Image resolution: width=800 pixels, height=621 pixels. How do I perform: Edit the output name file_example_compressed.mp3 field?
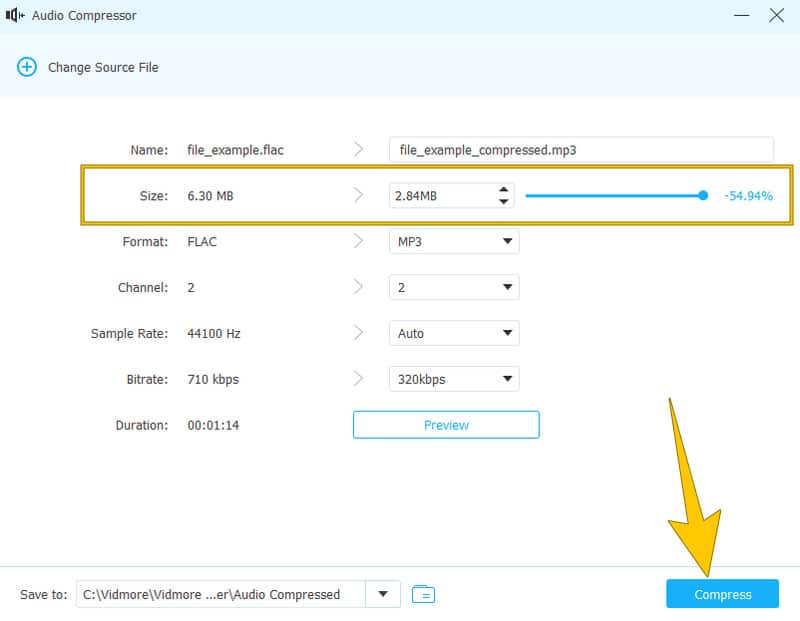[580, 150]
